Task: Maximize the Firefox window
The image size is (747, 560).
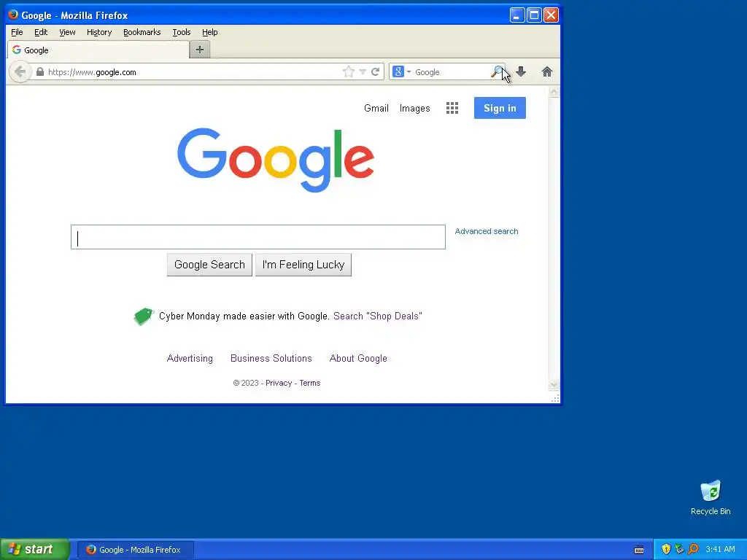Action: click(534, 15)
